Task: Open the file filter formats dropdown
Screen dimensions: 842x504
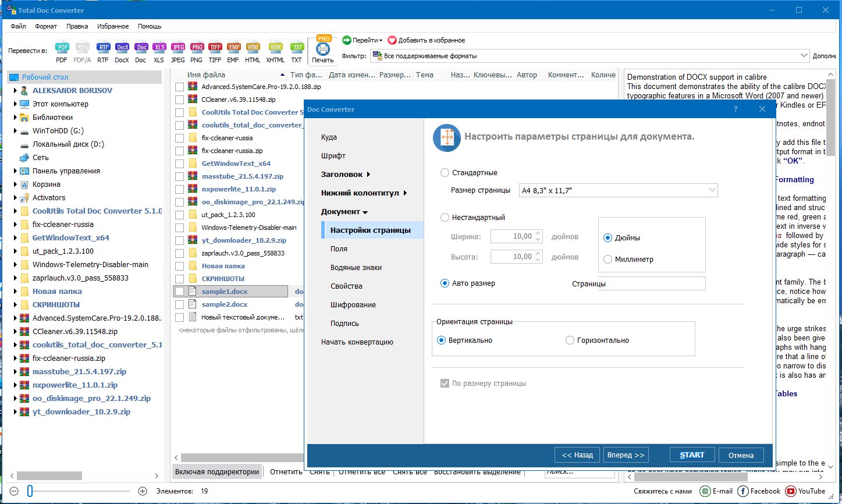Action: (590, 56)
